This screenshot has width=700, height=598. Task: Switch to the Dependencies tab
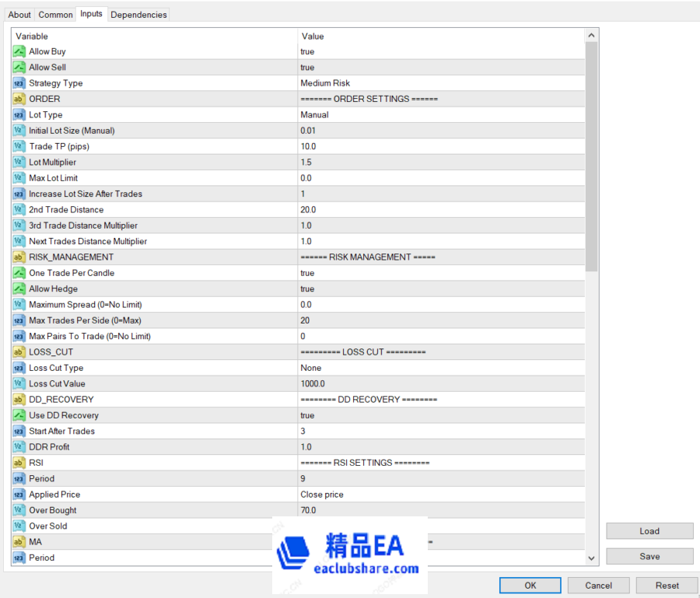click(x=138, y=15)
